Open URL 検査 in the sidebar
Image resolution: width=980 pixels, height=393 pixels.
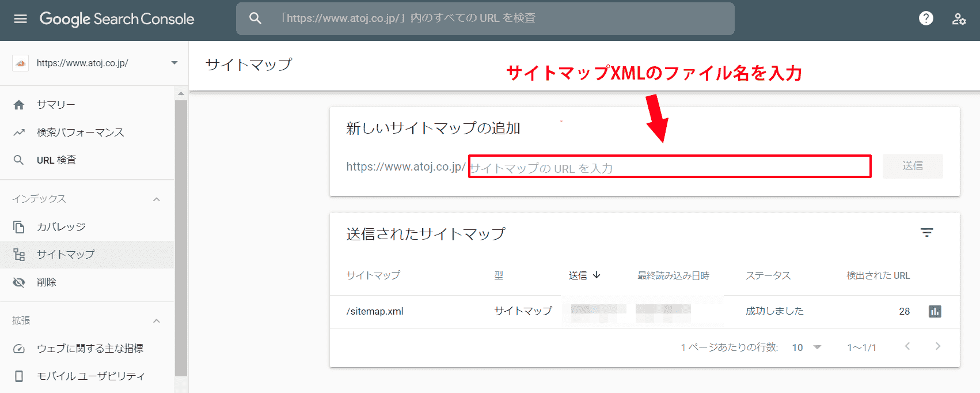point(87,160)
